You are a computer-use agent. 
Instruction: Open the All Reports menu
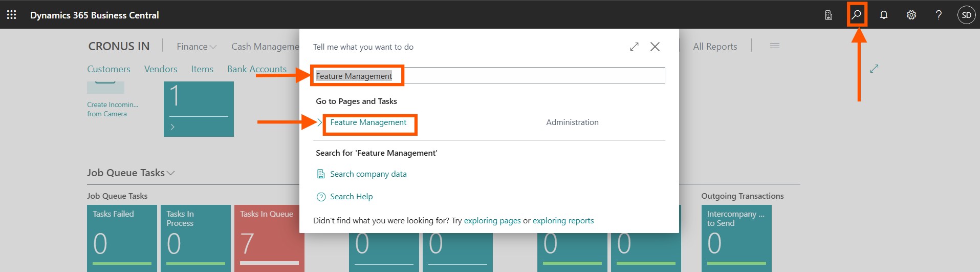tap(715, 47)
